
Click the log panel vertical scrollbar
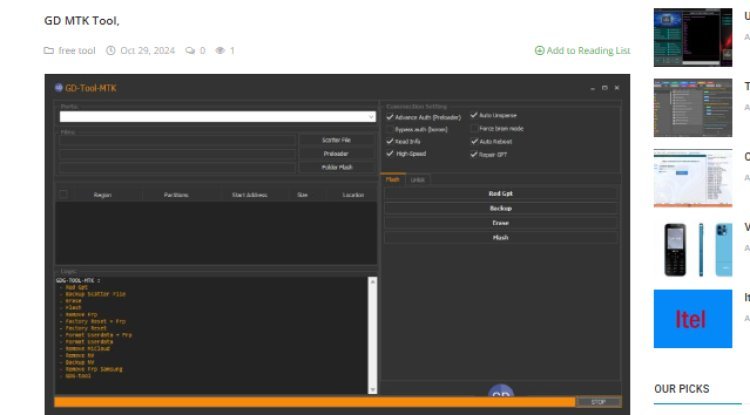[373, 336]
